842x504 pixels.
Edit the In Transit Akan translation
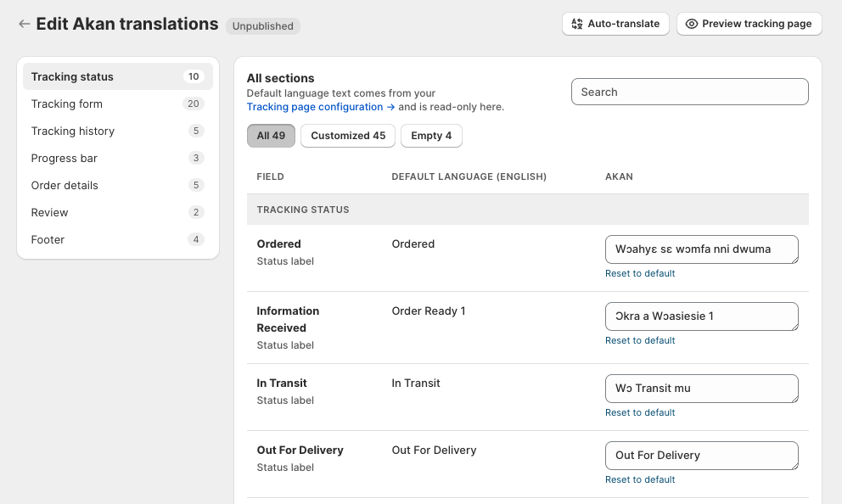coord(701,389)
